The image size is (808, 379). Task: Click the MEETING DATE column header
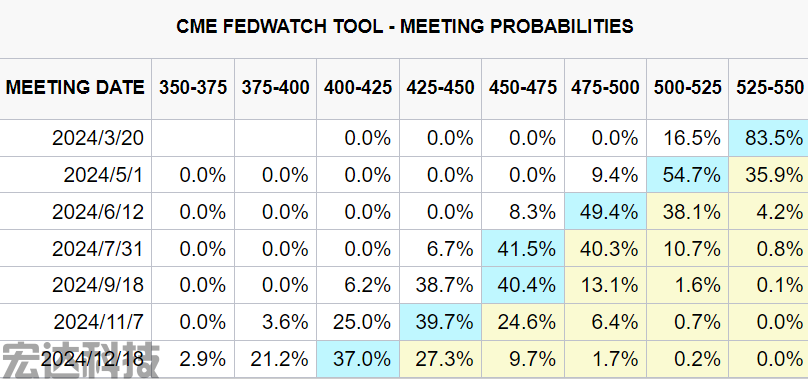point(75,88)
